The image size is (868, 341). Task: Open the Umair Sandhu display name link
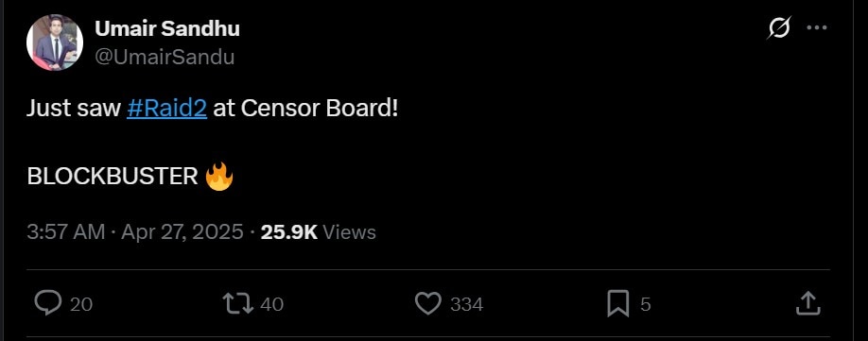click(x=167, y=28)
